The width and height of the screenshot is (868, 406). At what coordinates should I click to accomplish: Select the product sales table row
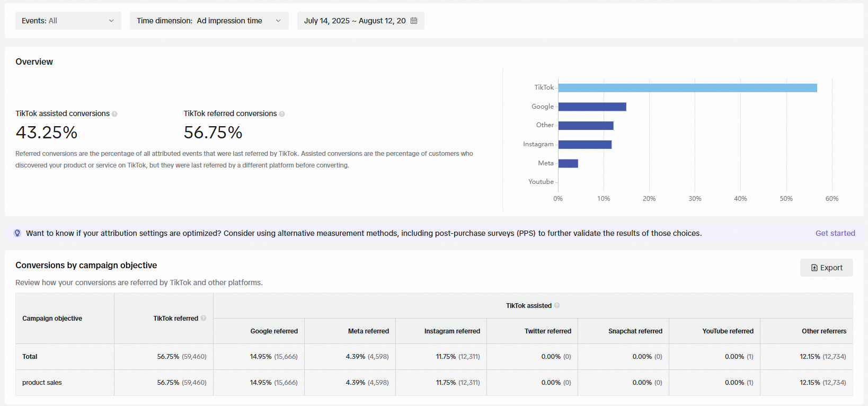[x=434, y=383]
